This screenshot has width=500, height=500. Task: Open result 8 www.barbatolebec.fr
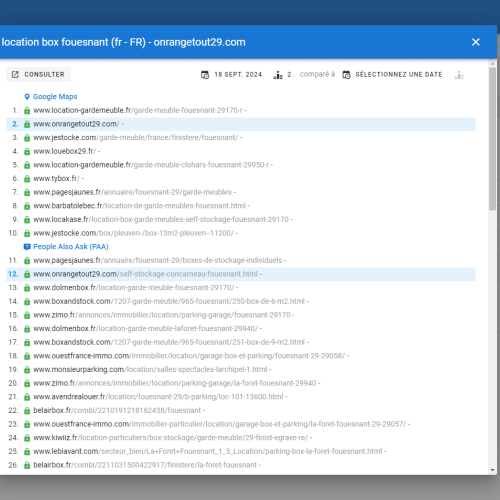coord(139,206)
